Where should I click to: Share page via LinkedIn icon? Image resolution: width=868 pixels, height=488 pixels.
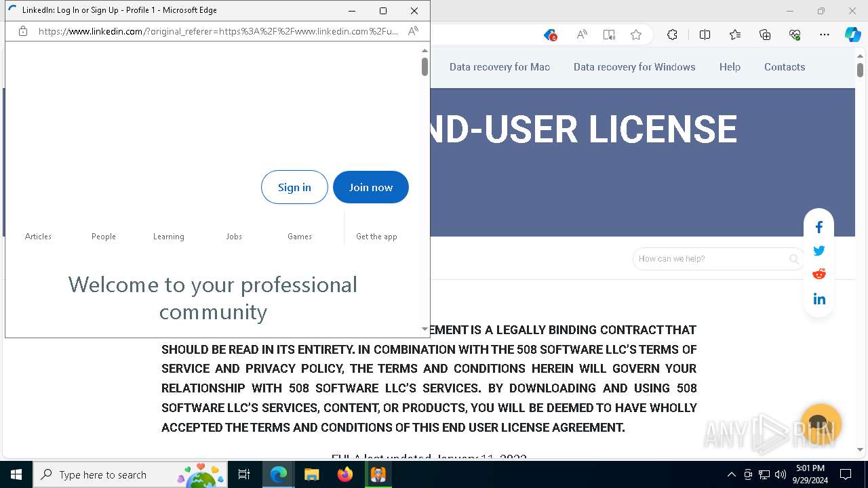pyautogui.click(x=819, y=299)
